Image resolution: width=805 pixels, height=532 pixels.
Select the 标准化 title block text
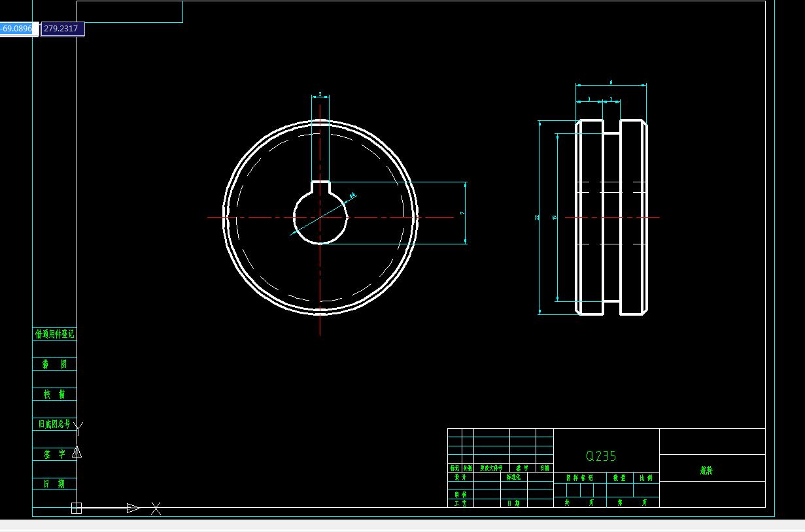513,477
